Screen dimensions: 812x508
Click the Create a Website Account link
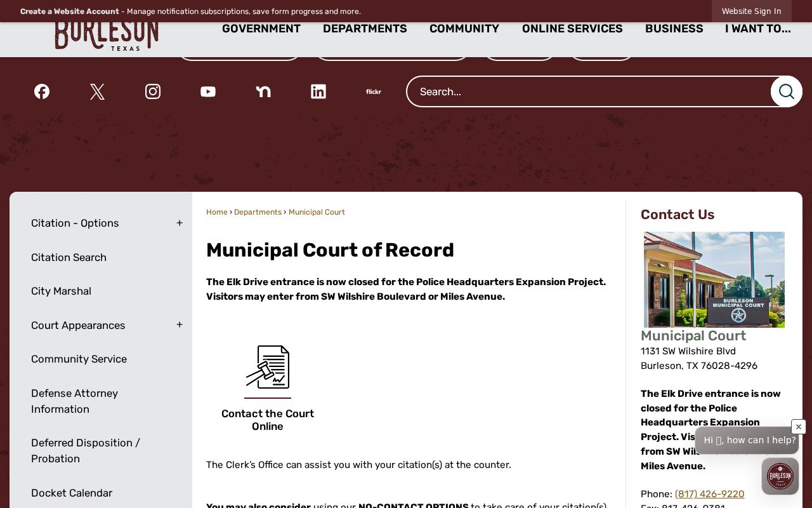coord(70,11)
